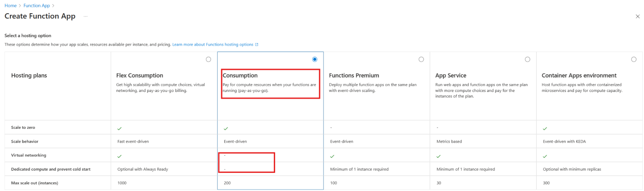The height and width of the screenshot is (191, 644).
Task: Click Flex Consumption's Virtual networking checkmark
Action: (120, 156)
